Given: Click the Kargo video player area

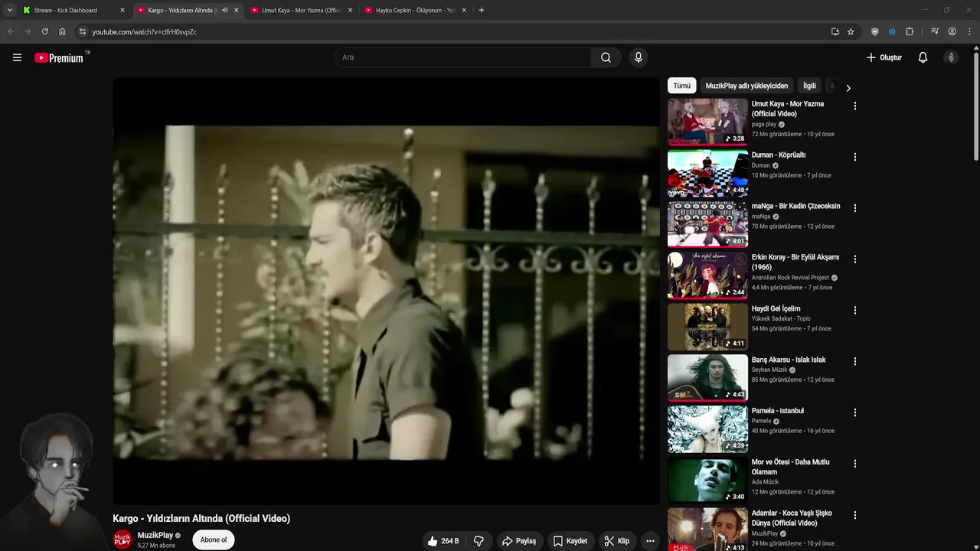Looking at the screenshot, I should click(386, 292).
